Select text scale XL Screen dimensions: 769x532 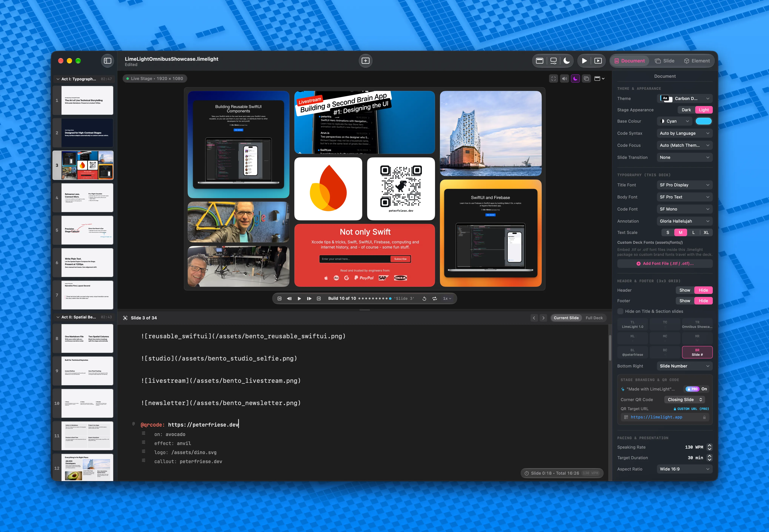point(706,233)
